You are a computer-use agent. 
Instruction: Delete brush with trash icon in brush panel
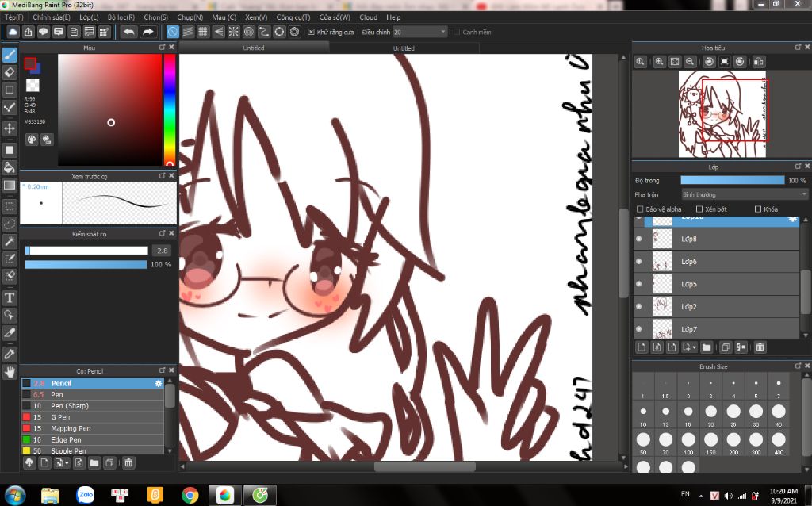point(128,462)
